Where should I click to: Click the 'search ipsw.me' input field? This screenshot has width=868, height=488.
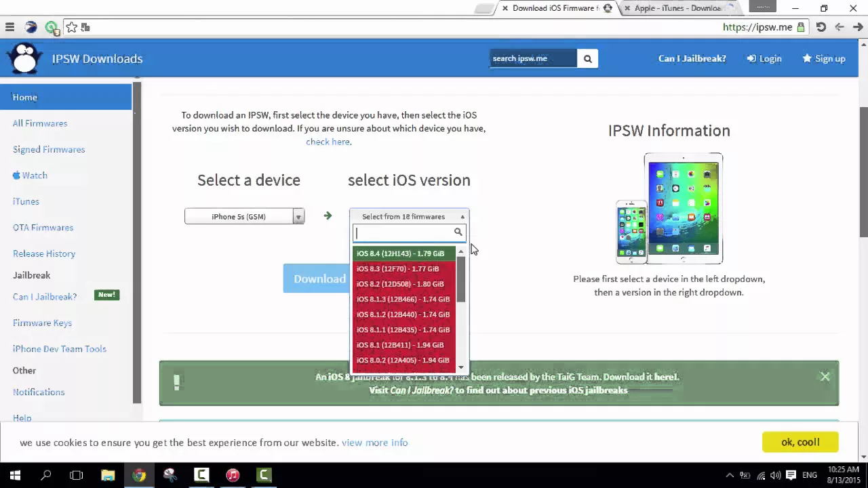pos(533,58)
